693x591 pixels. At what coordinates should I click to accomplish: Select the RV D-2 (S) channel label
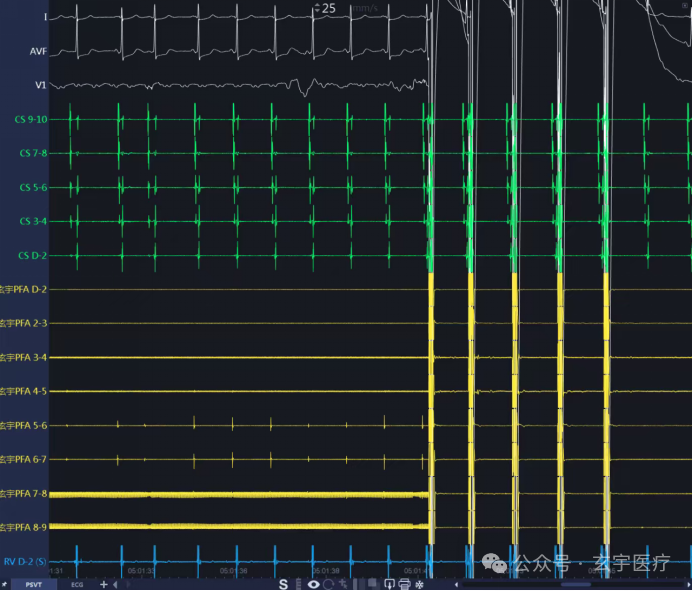coord(25,561)
